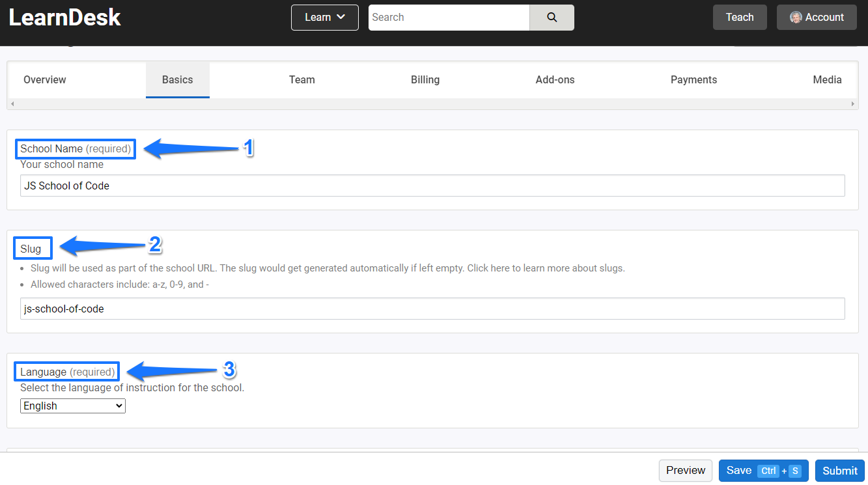Image resolution: width=868 pixels, height=485 pixels.
Task: Submit the school settings form
Action: [x=840, y=471]
